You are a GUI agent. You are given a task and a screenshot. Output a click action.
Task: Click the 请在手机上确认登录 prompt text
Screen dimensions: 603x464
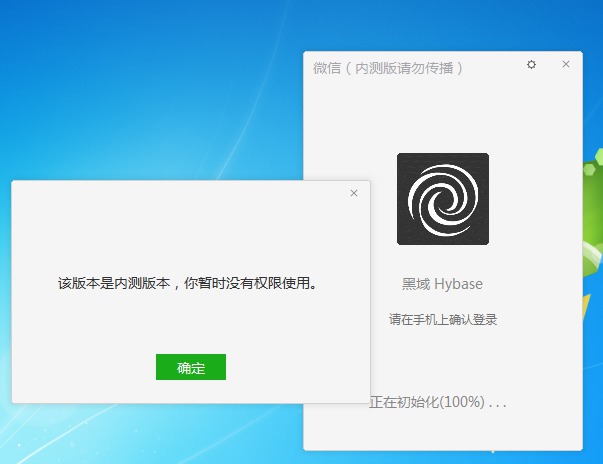pos(443,319)
